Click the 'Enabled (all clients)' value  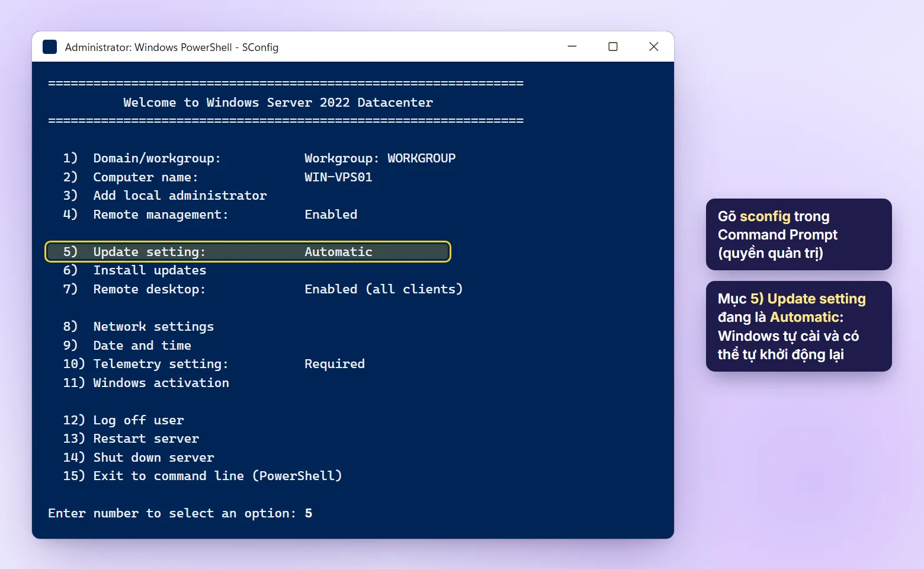click(x=384, y=289)
